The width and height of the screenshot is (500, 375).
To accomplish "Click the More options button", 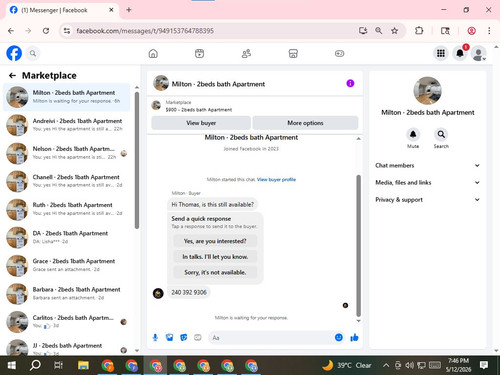I will coord(305,123).
